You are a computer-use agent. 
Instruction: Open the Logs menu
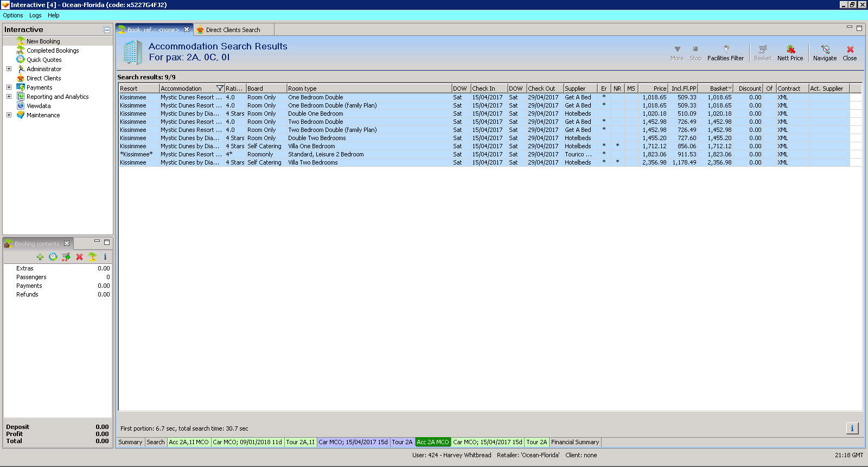pyautogui.click(x=35, y=15)
